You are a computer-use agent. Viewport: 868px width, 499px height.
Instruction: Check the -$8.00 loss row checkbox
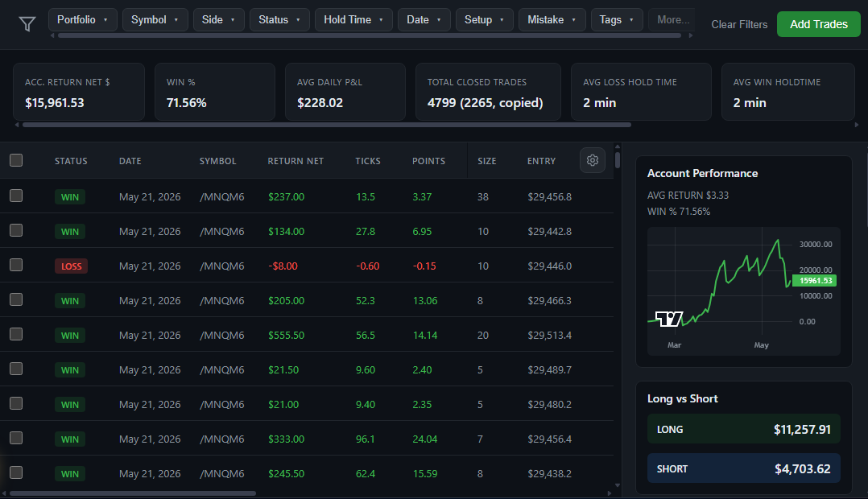(16, 265)
